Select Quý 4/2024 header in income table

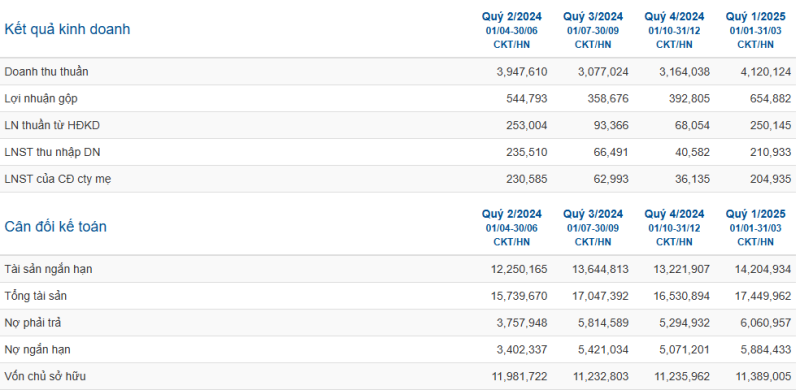674,17
